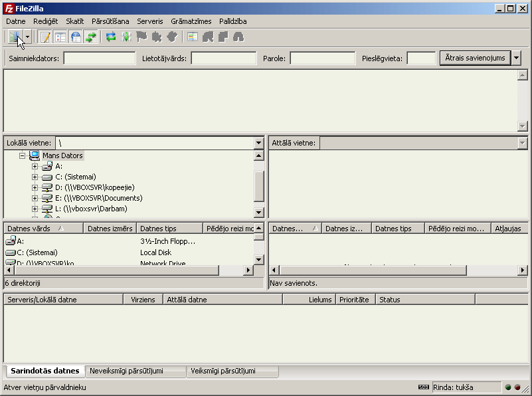The width and height of the screenshot is (532, 396).
Task: Open the Site Manager dropdown arrow
Action: (x=27, y=37)
